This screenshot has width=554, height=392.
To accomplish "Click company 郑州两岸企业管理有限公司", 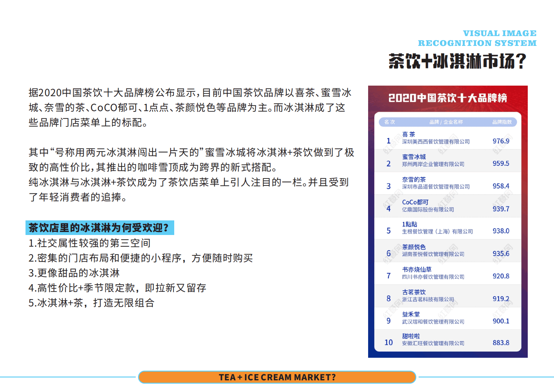I will coord(433,164).
